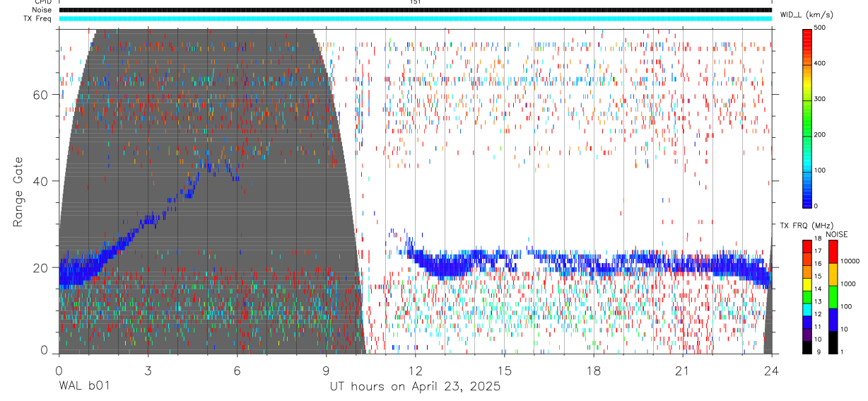
Task: Click the "3" tick on UT hours axis
Action: 148,370
